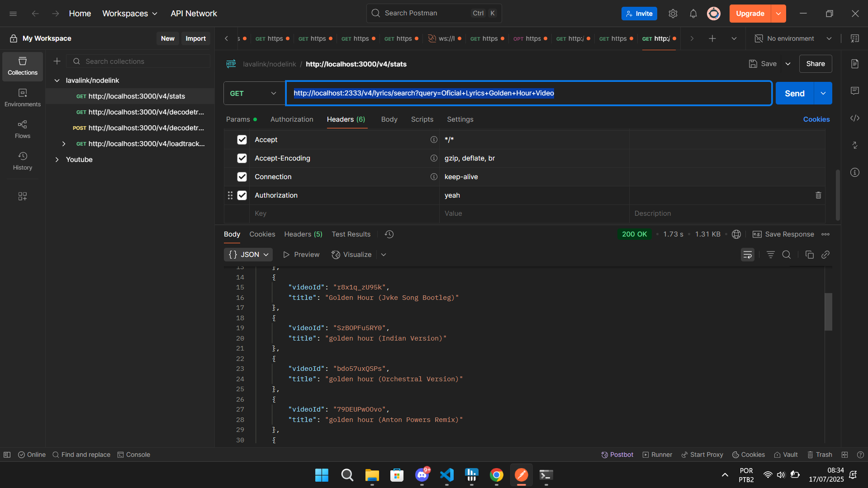The image size is (868, 488).
Task: Disable the Accept-Encoding header
Action: tap(242, 158)
